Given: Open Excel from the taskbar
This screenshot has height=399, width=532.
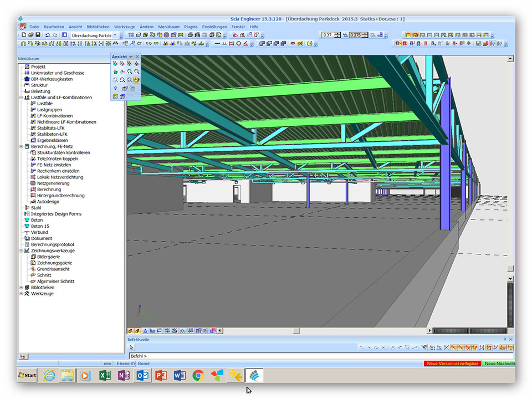Looking at the screenshot, I should click(x=104, y=375).
